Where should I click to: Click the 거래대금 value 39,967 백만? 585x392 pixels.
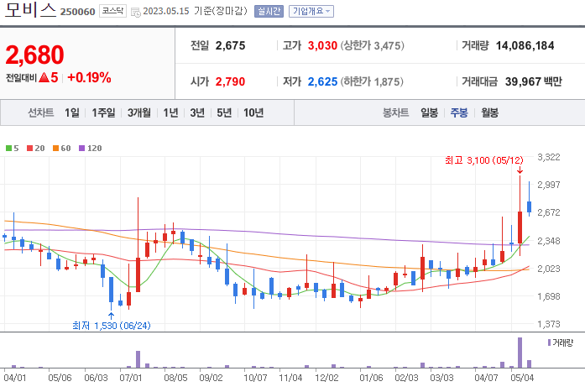[x=534, y=81]
